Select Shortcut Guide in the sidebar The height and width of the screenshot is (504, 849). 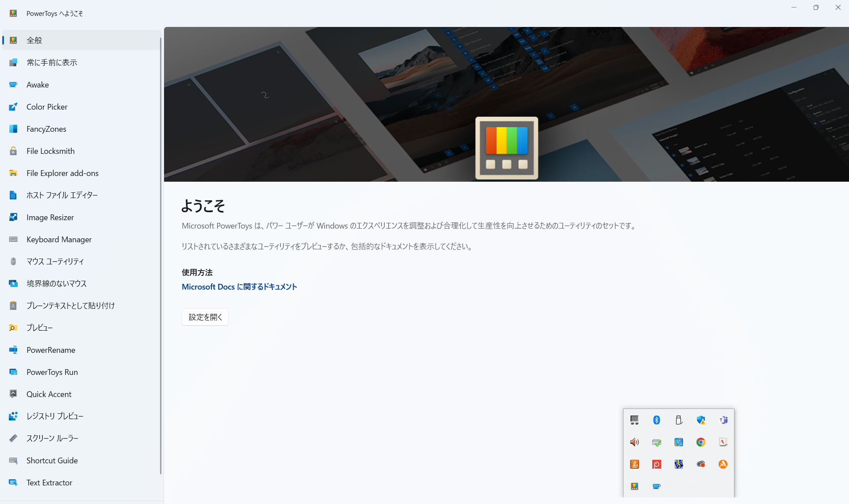pyautogui.click(x=81, y=460)
